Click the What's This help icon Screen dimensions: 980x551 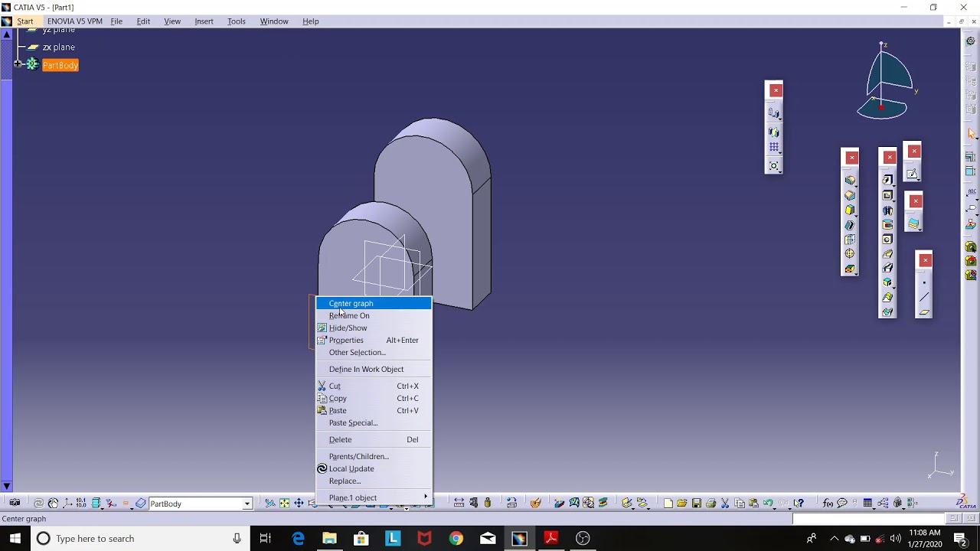pyautogui.click(x=799, y=503)
